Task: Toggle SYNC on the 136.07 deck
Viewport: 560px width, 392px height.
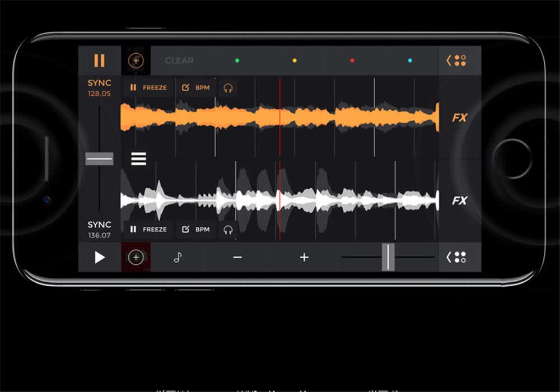Action: tap(99, 225)
